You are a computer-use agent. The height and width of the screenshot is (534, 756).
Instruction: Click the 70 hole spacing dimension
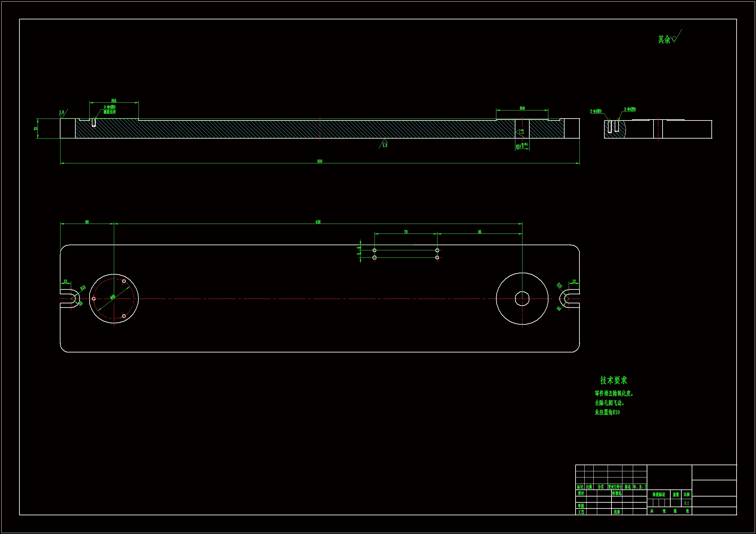tap(406, 232)
